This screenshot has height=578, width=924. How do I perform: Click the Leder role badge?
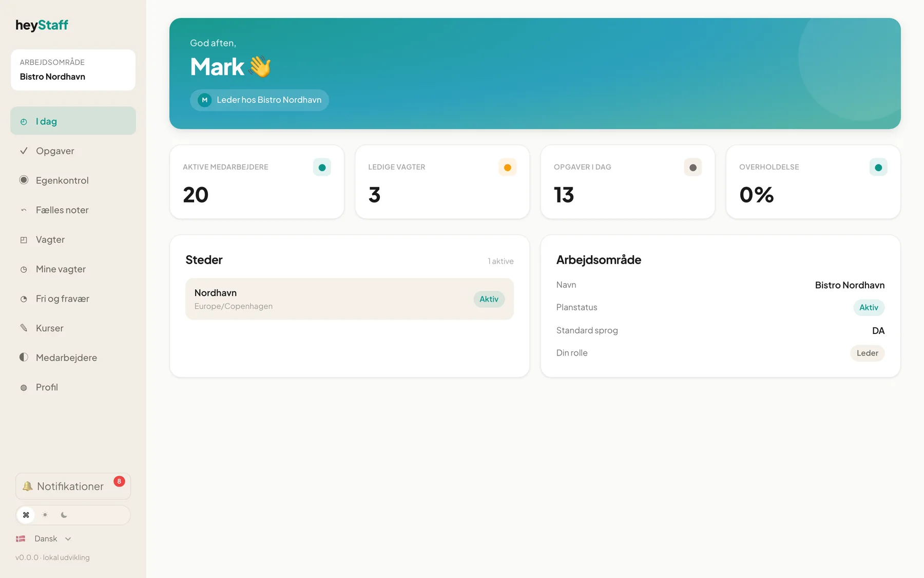coord(867,353)
